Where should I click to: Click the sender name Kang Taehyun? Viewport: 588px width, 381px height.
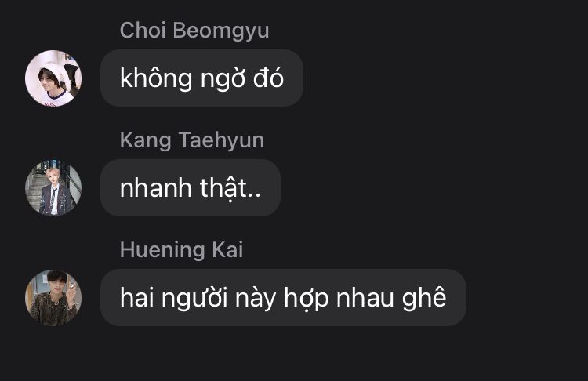point(192,140)
